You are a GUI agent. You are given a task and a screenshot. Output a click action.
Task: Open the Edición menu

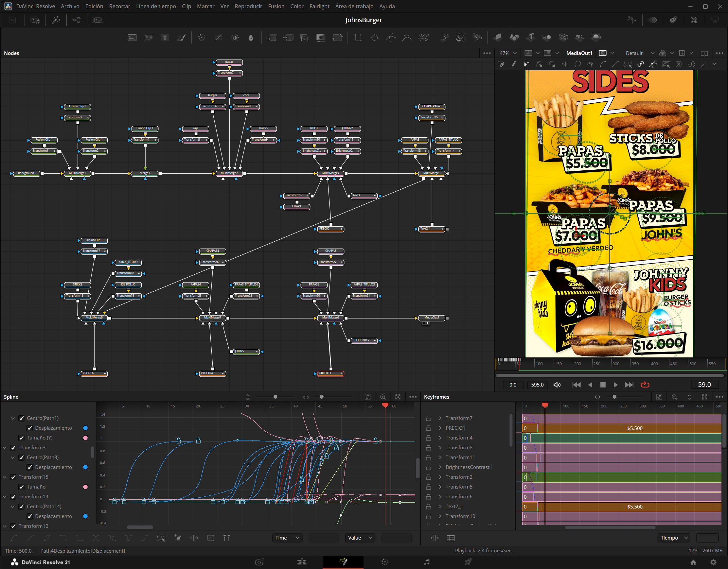pyautogui.click(x=94, y=6)
